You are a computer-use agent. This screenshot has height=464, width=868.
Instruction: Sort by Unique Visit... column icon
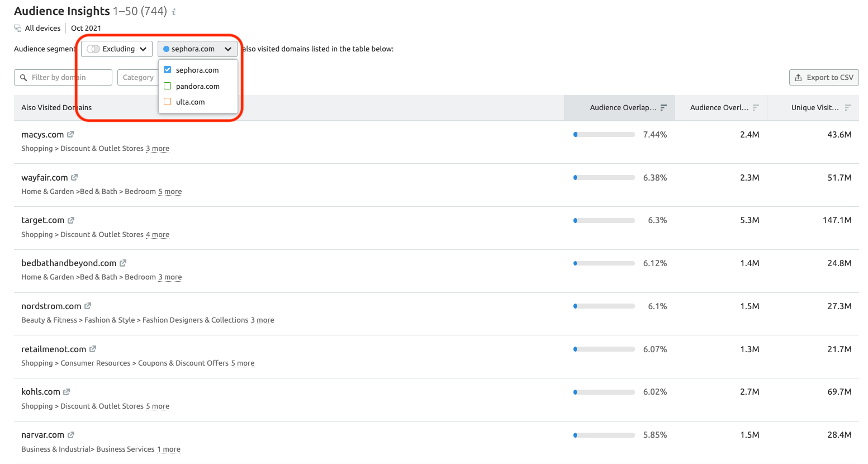(848, 107)
